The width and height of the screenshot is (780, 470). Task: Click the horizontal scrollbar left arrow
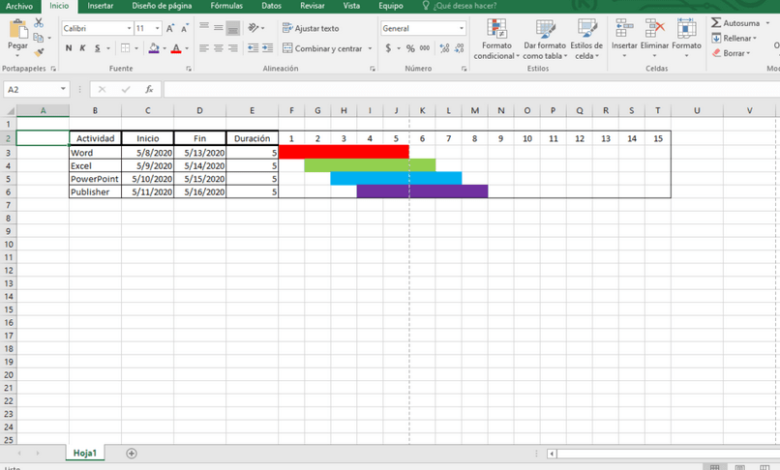552,453
